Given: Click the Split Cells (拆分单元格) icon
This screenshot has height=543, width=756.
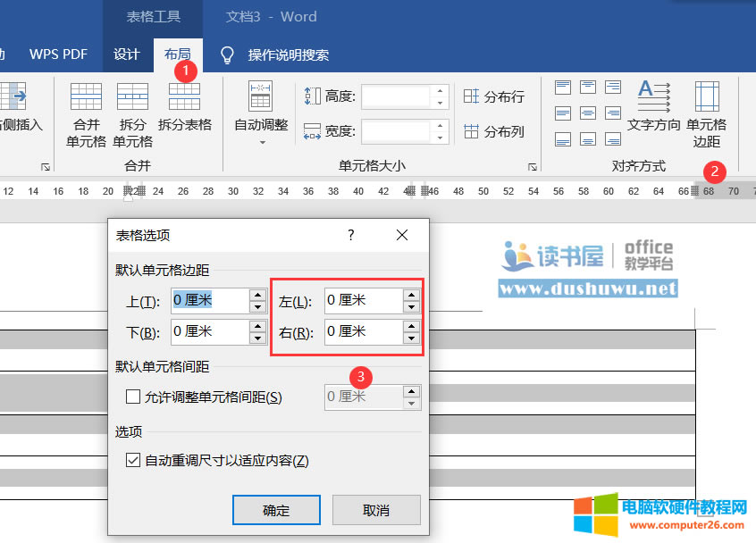Looking at the screenshot, I should click(x=132, y=96).
